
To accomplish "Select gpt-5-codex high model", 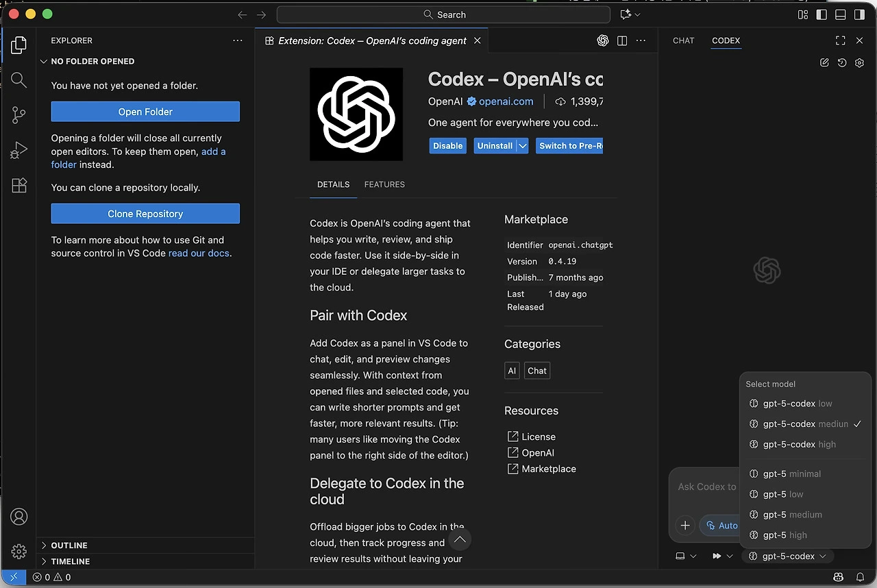I will 805,444.
